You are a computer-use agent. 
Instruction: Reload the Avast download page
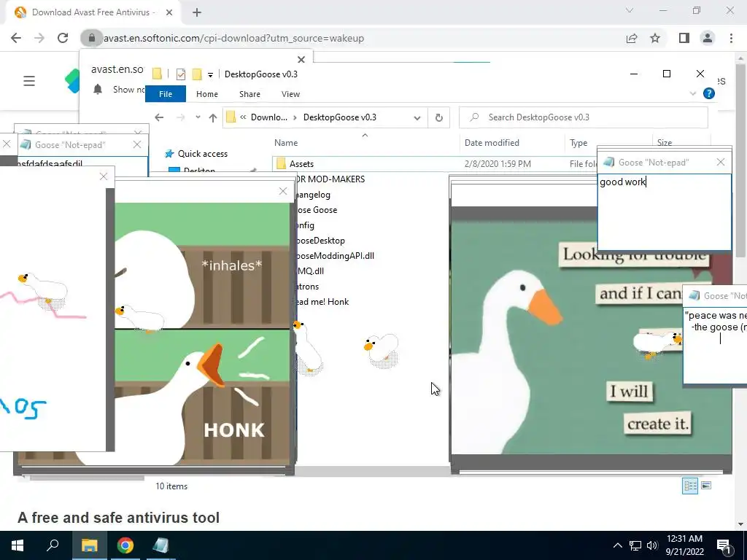[x=63, y=38]
